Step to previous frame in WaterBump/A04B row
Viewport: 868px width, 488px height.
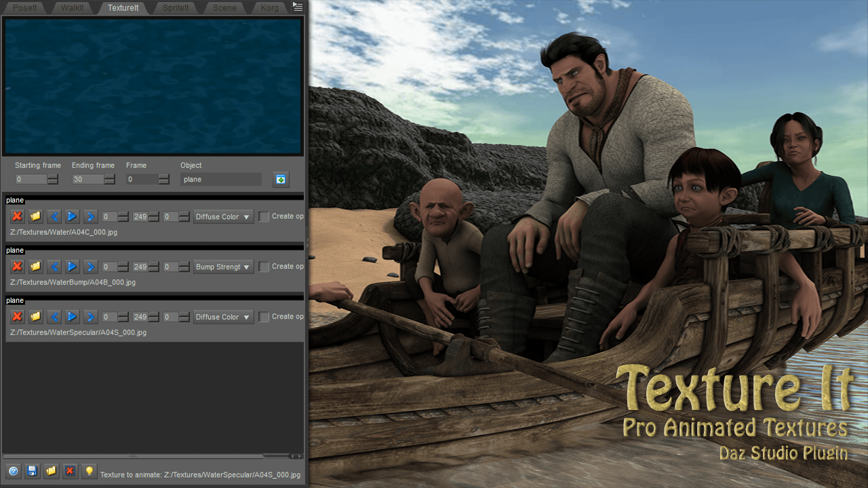(54, 267)
